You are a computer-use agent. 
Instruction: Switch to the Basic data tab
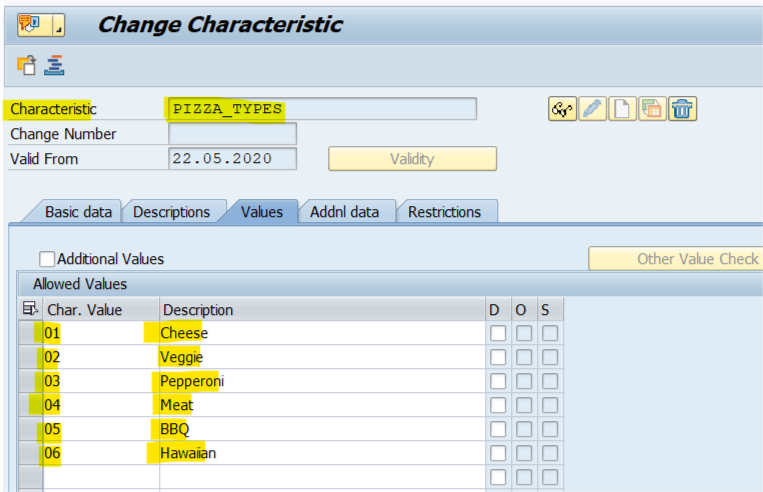click(x=78, y=212)
